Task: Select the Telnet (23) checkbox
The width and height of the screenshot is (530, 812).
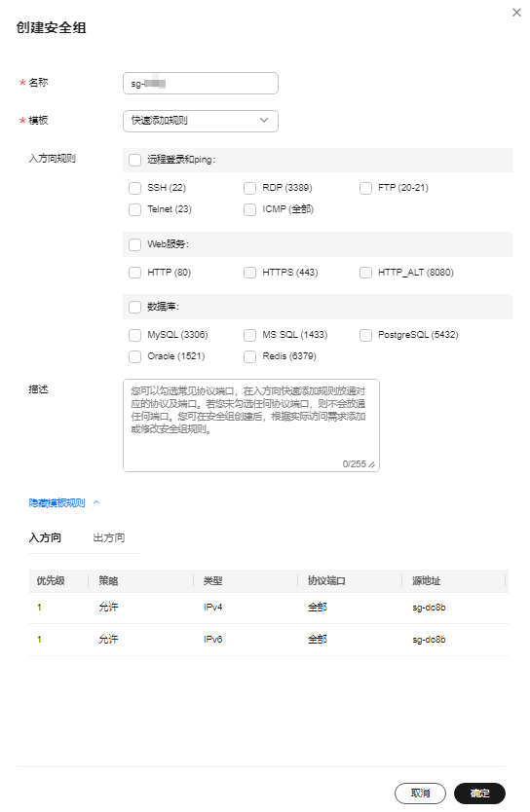Action: [134, 209]
